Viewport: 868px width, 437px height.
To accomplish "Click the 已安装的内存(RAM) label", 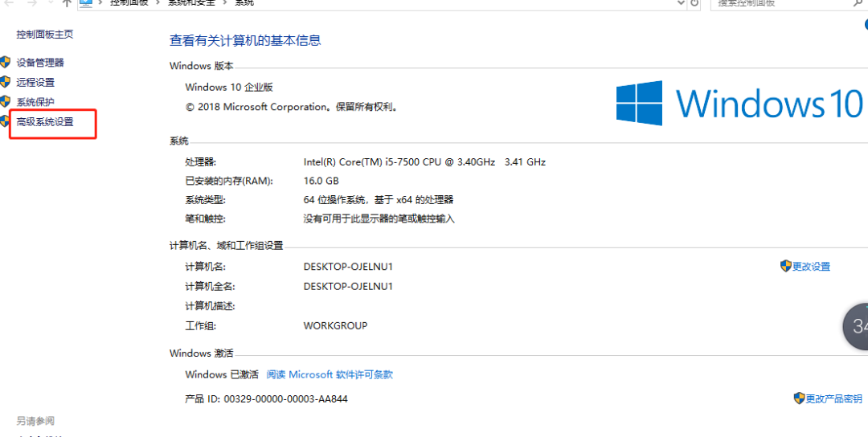I will click(x=229, y=181).
